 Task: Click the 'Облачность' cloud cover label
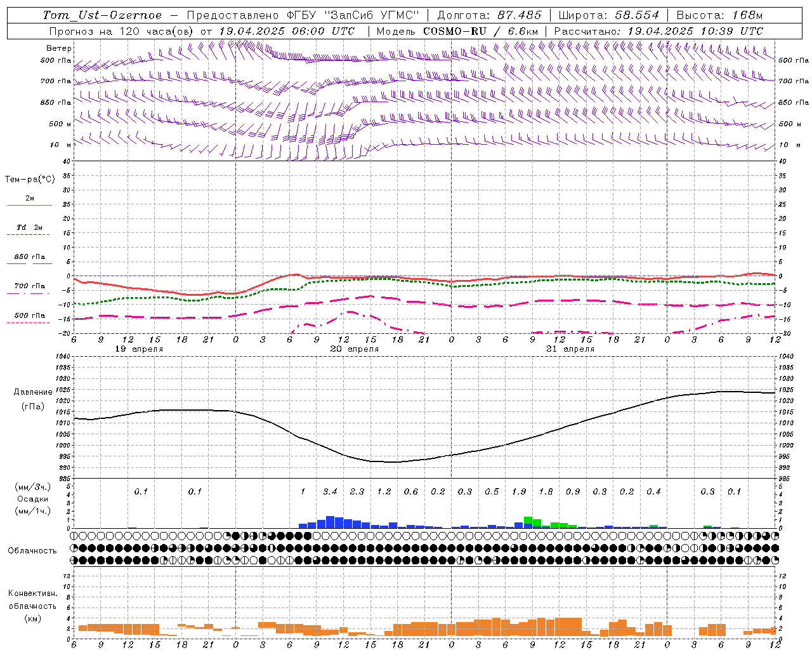(x=32, y=551)
